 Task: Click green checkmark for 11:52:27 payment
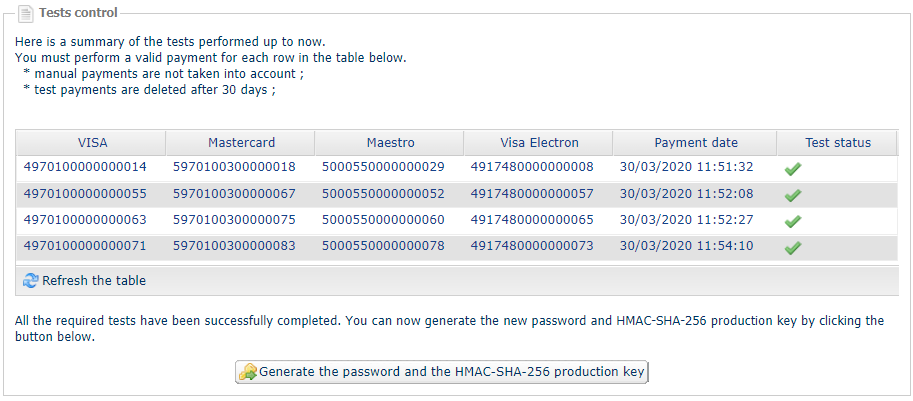[x=792, y=221]
